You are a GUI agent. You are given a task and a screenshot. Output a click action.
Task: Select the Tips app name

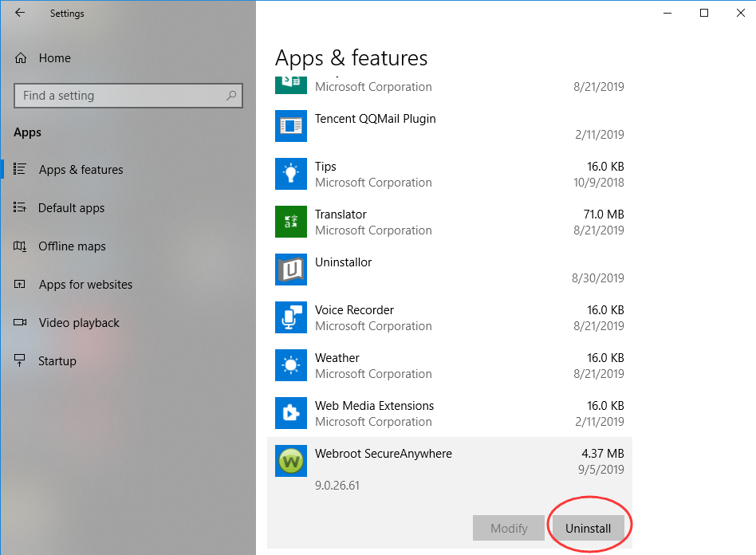[325, 167]
